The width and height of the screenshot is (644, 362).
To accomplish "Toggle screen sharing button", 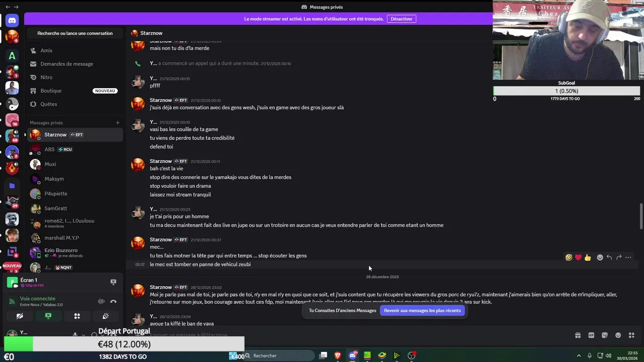I will (x=48, y=316).
